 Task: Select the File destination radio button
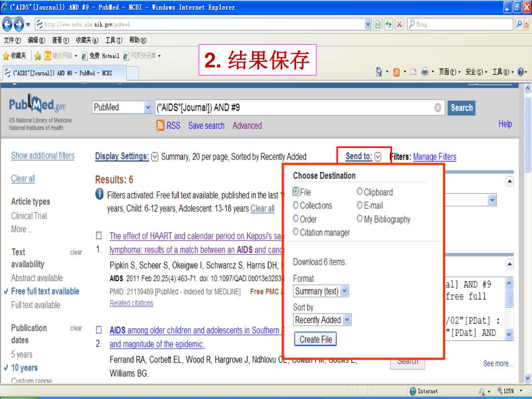click(x=296, y=191)
